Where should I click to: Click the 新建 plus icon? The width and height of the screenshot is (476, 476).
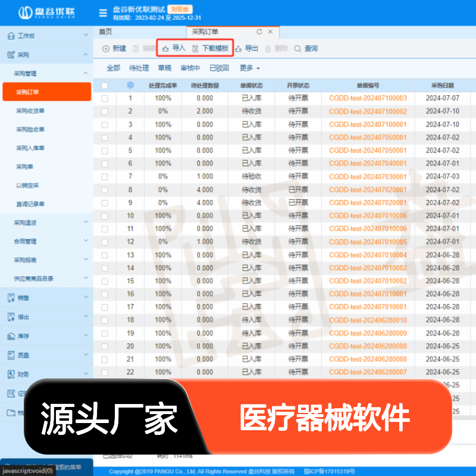point(106,49)
